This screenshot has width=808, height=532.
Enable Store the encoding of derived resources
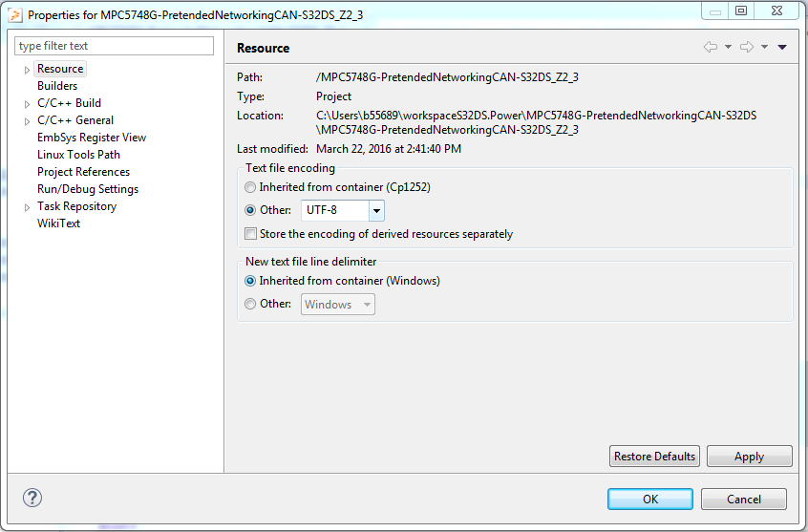tap(251, 234)
